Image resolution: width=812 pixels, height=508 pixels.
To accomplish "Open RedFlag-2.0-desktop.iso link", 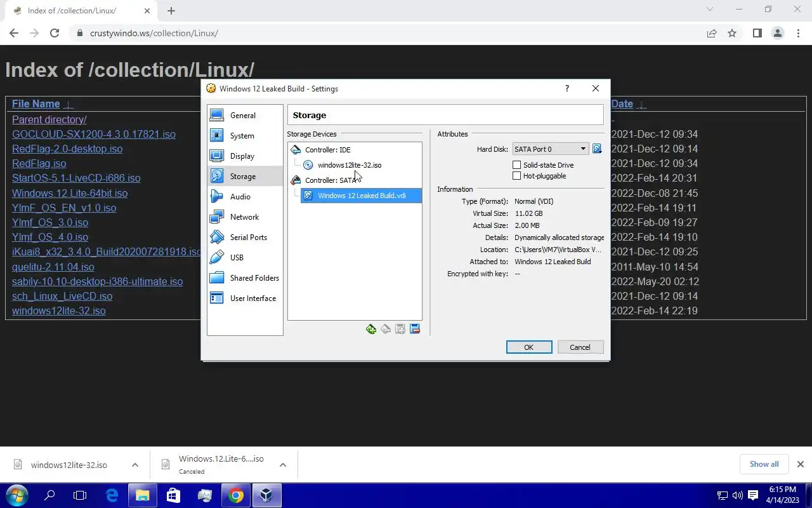I will click(x=67, y=149).
